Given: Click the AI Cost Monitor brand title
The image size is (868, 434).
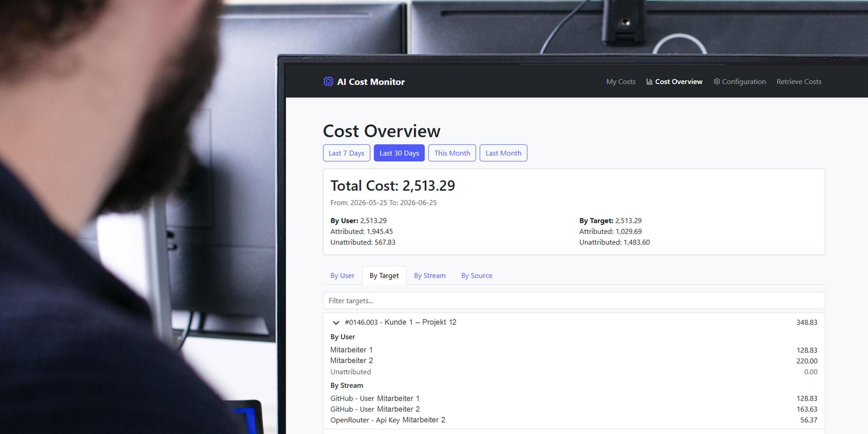Looking at the screenshot, I should click(x=371, y=82).
